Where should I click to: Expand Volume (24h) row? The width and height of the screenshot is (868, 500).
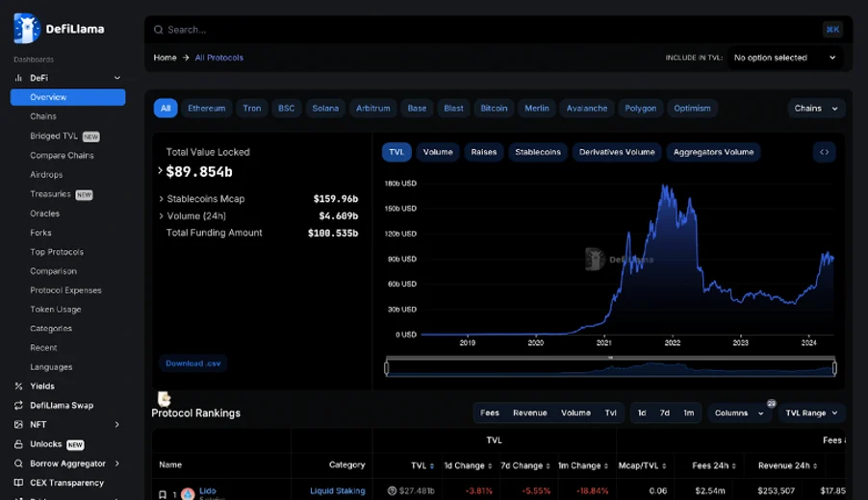tap(161, 216)
